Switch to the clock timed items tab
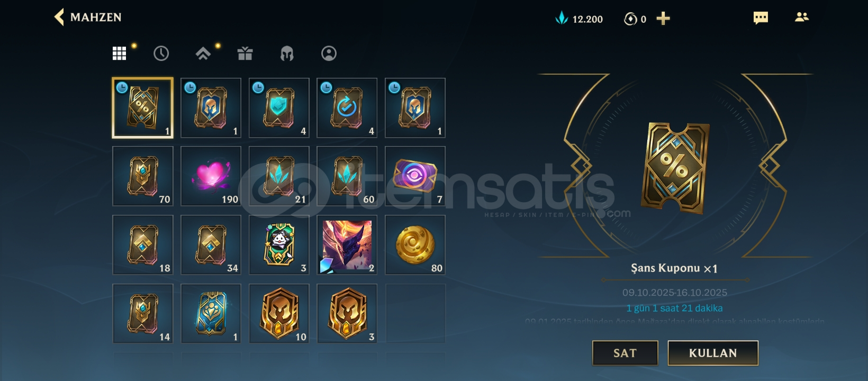Viewport: 868px width, 381px height. (x=161, y=53)
